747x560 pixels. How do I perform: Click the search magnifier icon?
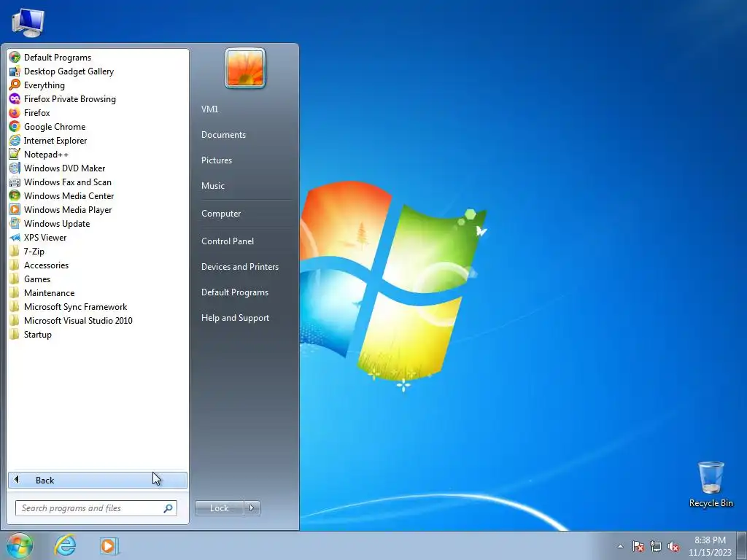[x=168, y=508]
